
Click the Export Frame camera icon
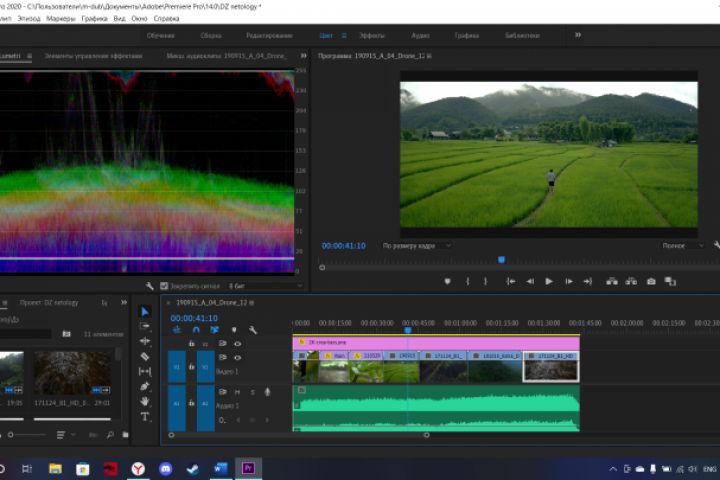651,282
